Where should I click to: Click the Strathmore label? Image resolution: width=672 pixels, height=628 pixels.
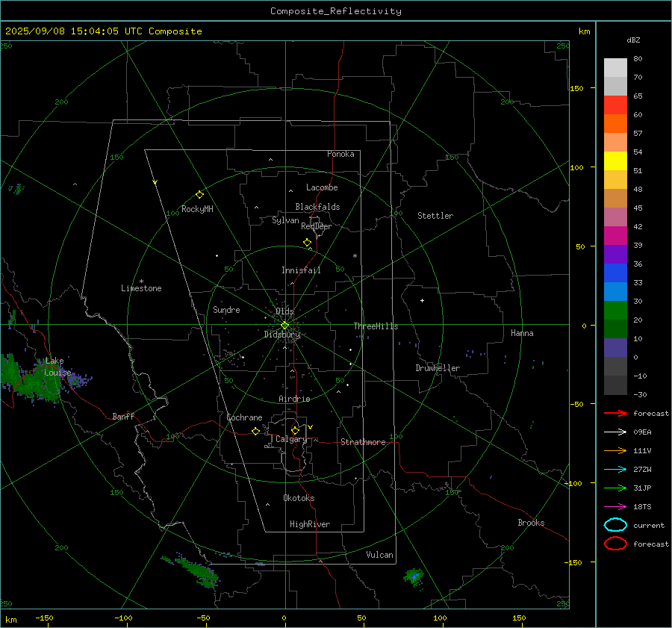coord(363,442)
